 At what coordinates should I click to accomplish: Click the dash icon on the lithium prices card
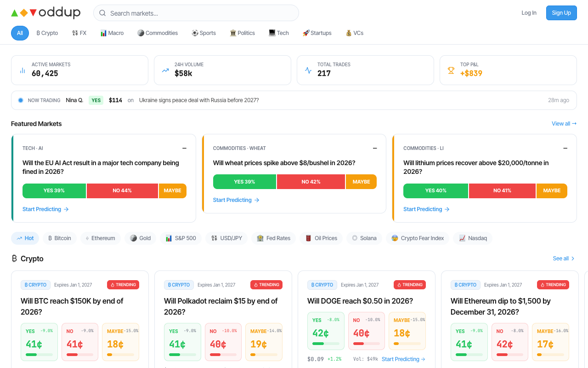pyautogui.click(x=565, y=148)
